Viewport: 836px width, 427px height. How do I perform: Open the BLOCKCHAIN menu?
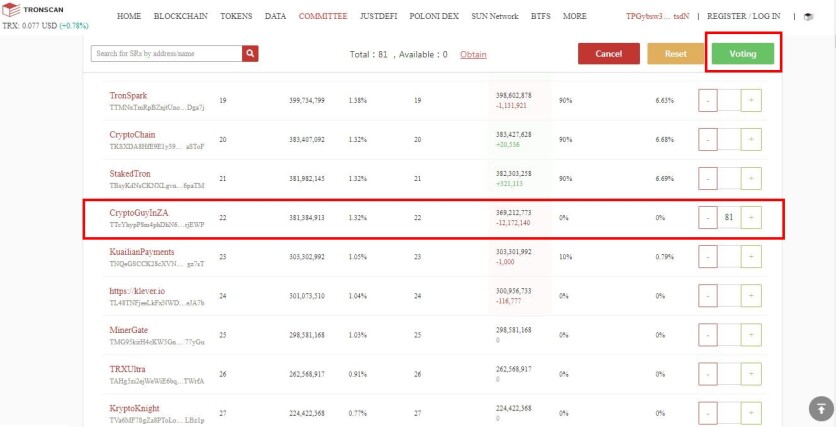click(181, 17)
